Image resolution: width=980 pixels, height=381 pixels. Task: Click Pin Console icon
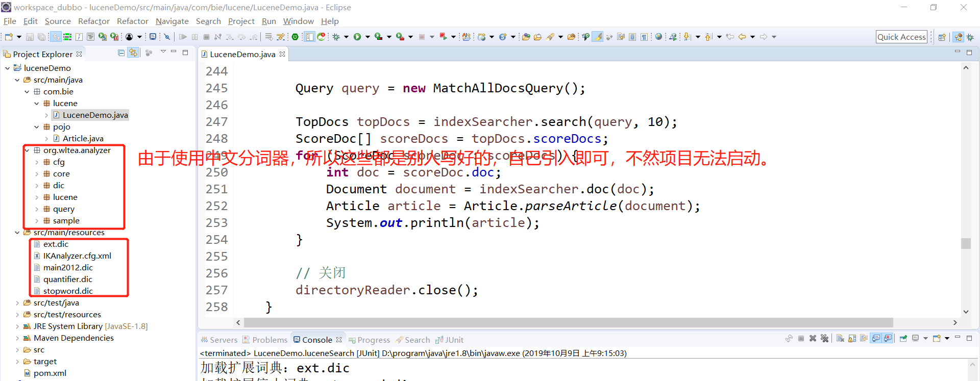903,338
